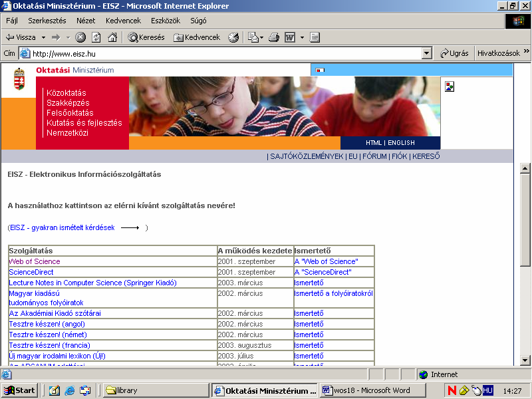Open Kutatás és fejlesztés sidebar link

point(84,123)
